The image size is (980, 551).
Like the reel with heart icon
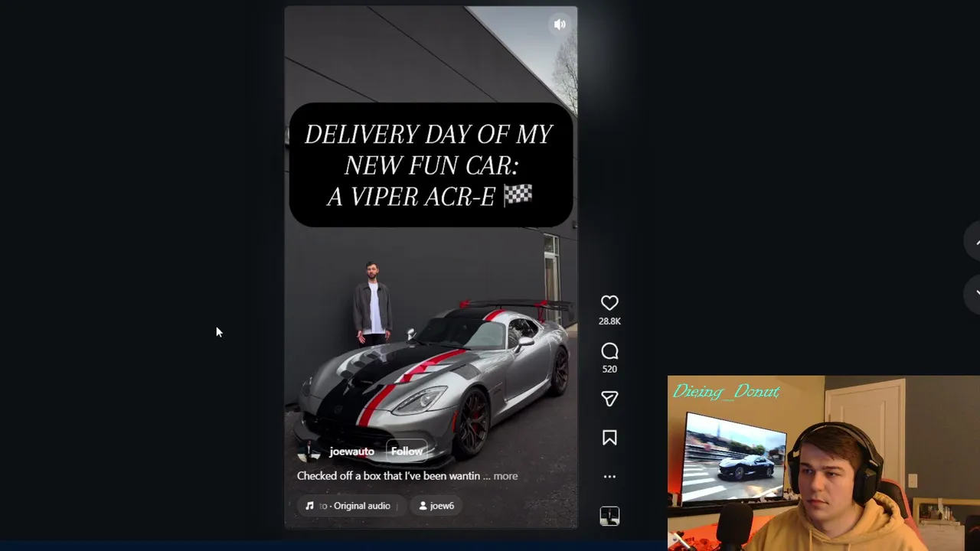(x=609, y=303)
